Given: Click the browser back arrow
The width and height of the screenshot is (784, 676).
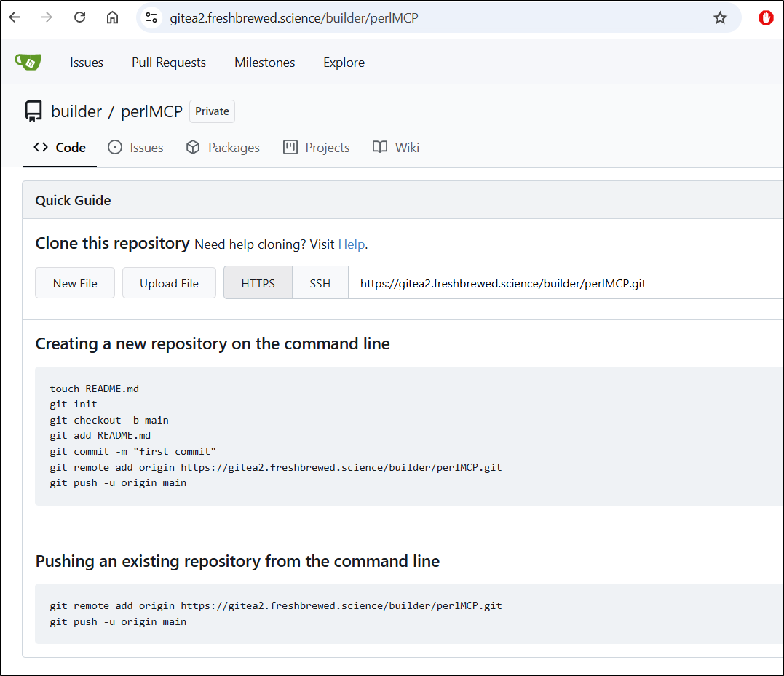Looking at the screenshot, I should (15, 17).
